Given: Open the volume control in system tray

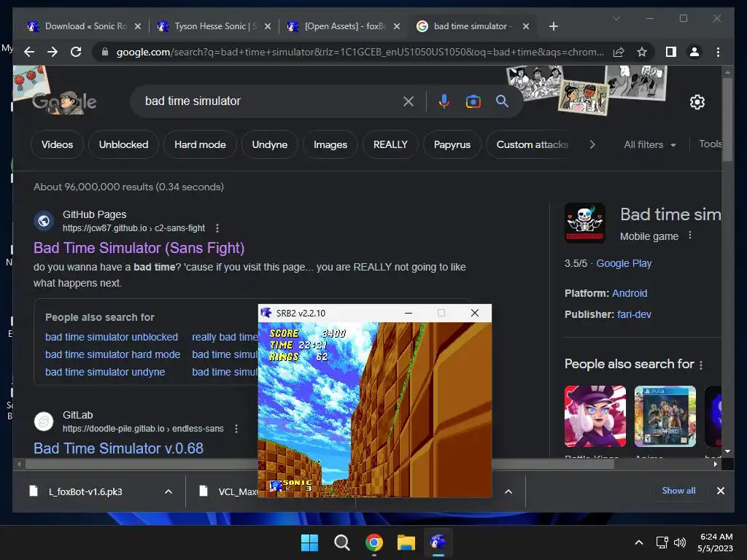Looking at the screenshot, I should click(680, 542).
